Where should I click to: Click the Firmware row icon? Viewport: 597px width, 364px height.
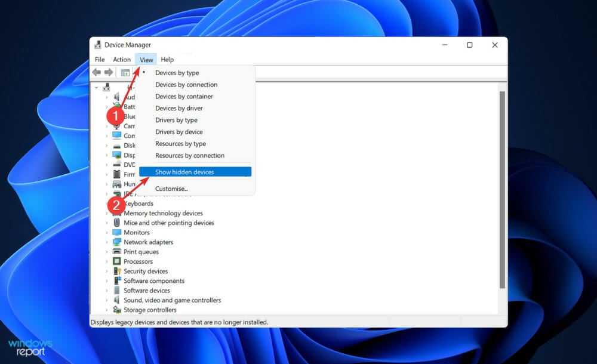(x=117, y=174)
